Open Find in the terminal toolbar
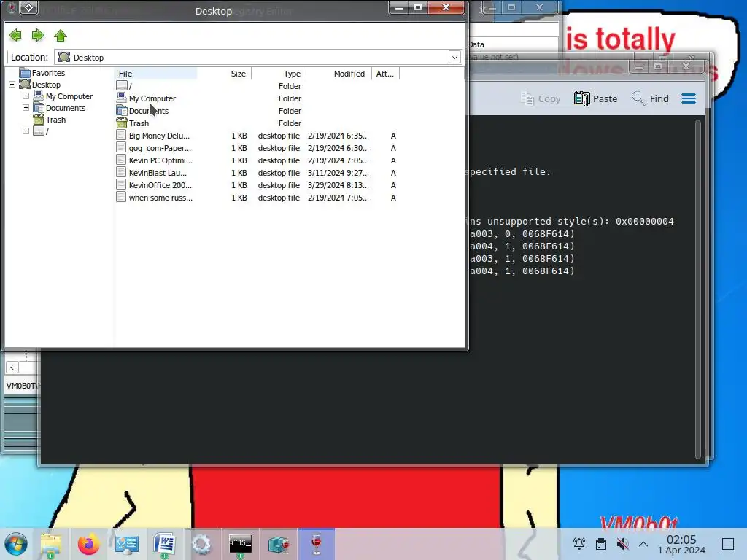Screen dimensions: 747x560 (x=650, y=98)
